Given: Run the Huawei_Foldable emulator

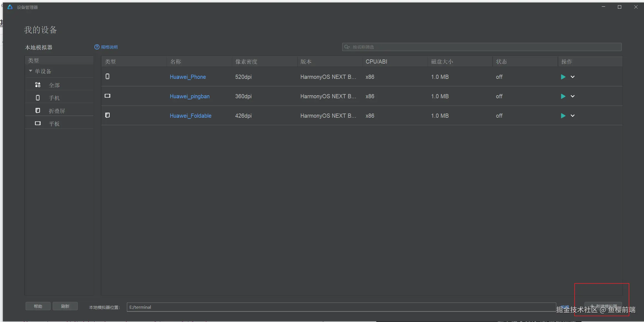Looking at the screenshot, I should click(x=563, y=116).
